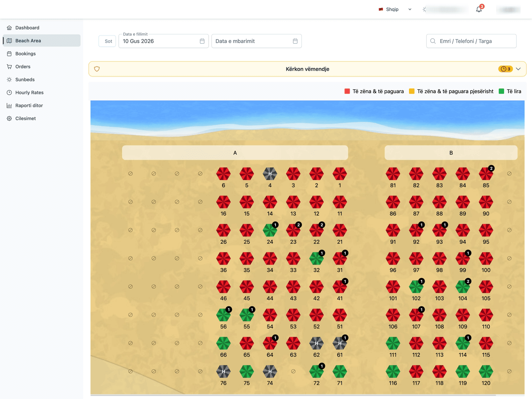Toggle the light theme sun icon
This screenshot has width=532, height=399.
point(424,10)
